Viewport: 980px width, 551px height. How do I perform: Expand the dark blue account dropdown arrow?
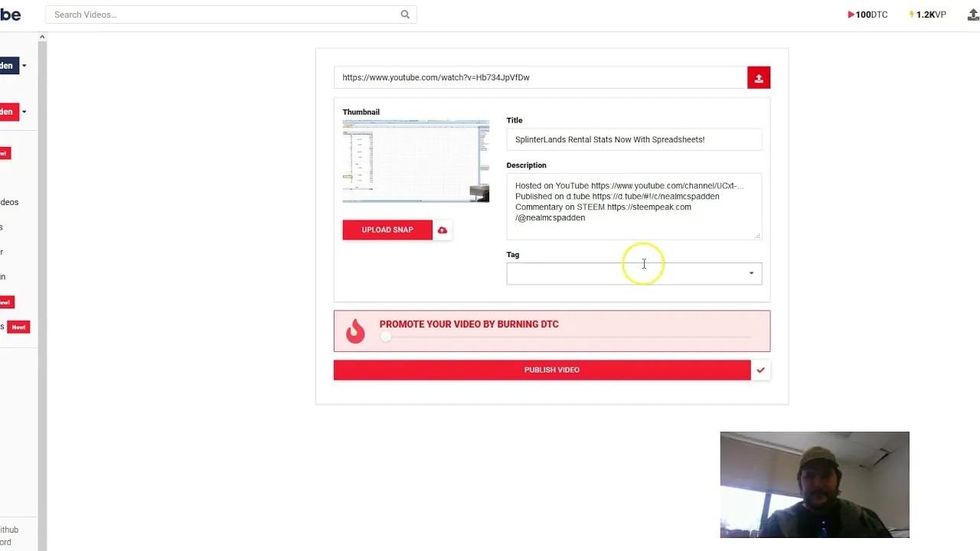[24, 66]
